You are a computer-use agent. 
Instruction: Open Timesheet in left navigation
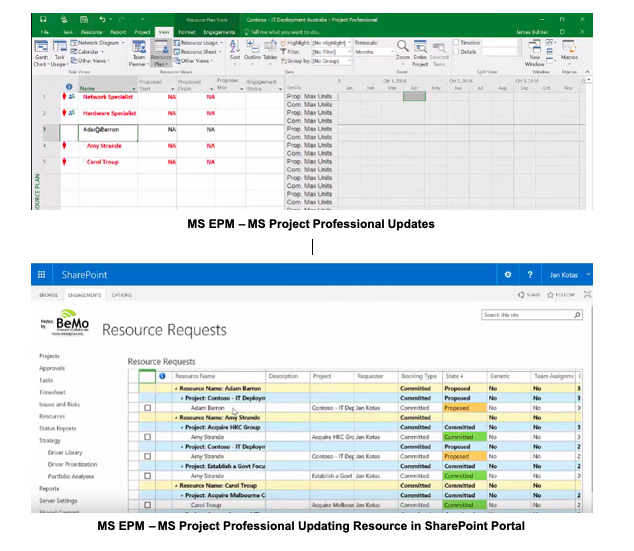[52, 392]
